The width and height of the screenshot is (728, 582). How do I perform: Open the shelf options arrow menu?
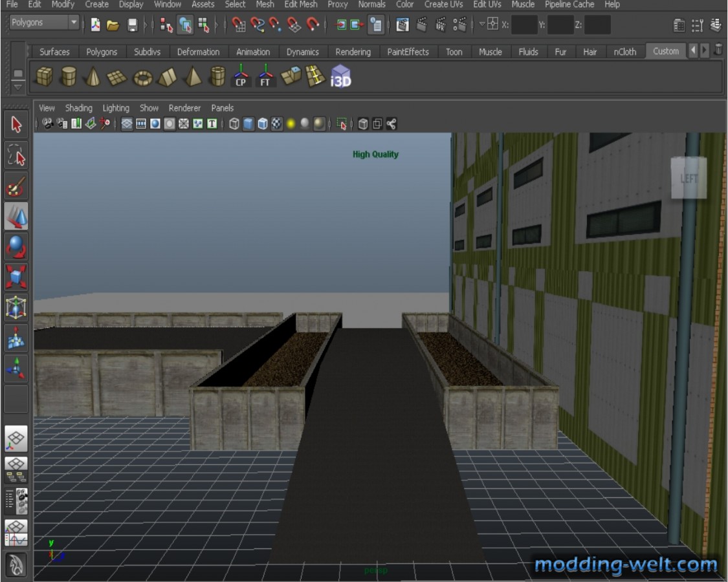coord(17,87)
